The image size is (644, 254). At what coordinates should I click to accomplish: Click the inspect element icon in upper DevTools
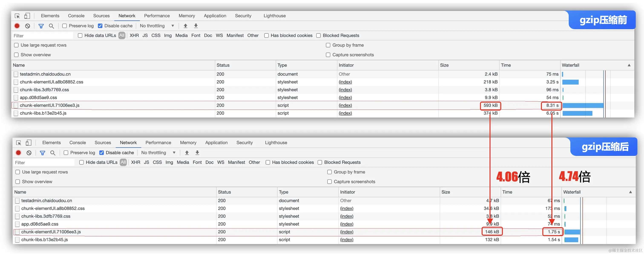(17, 16)
